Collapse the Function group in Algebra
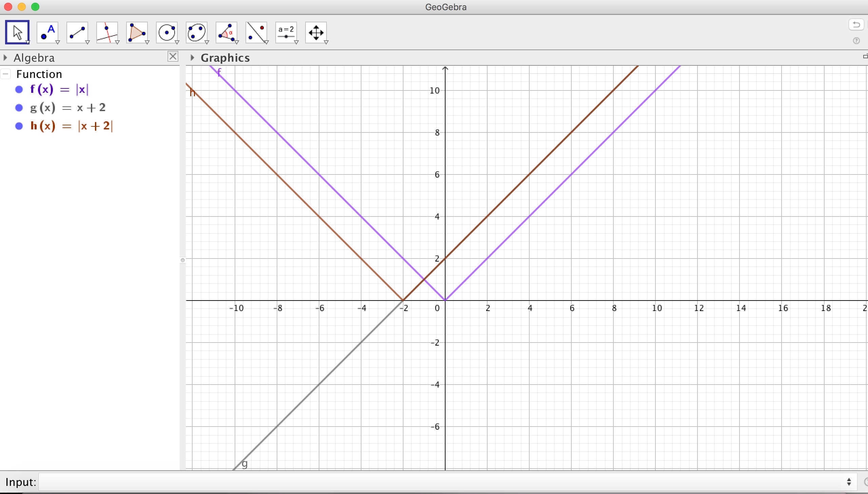Screen dimensions: 868x494 pos(6,74)
